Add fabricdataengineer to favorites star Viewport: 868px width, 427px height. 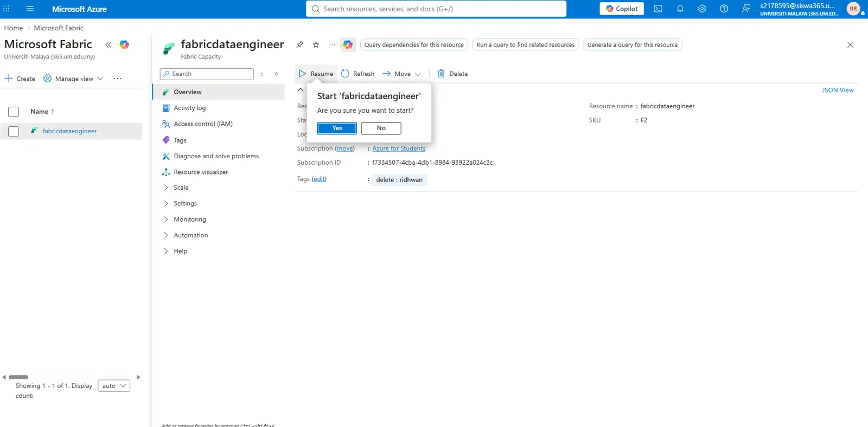pyautogui.click(x=316, y=44)
